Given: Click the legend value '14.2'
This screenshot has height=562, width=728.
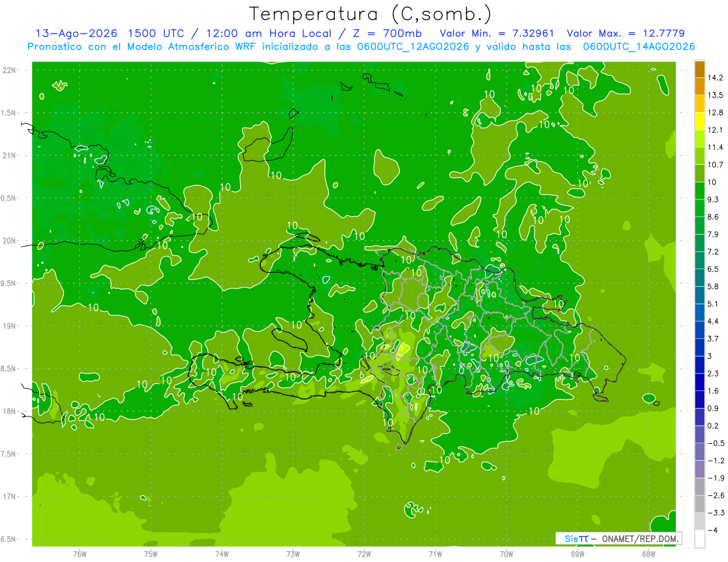Looking at the screenshot, I should click(716, 78).
